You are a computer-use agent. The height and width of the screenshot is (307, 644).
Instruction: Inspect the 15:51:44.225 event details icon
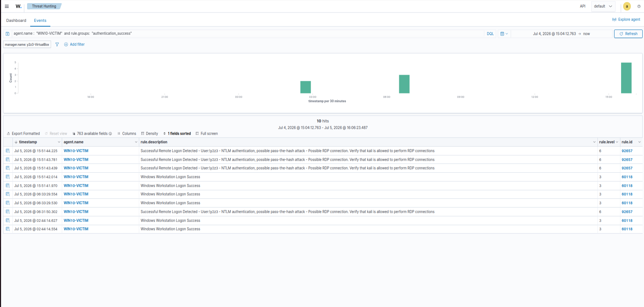8,151
